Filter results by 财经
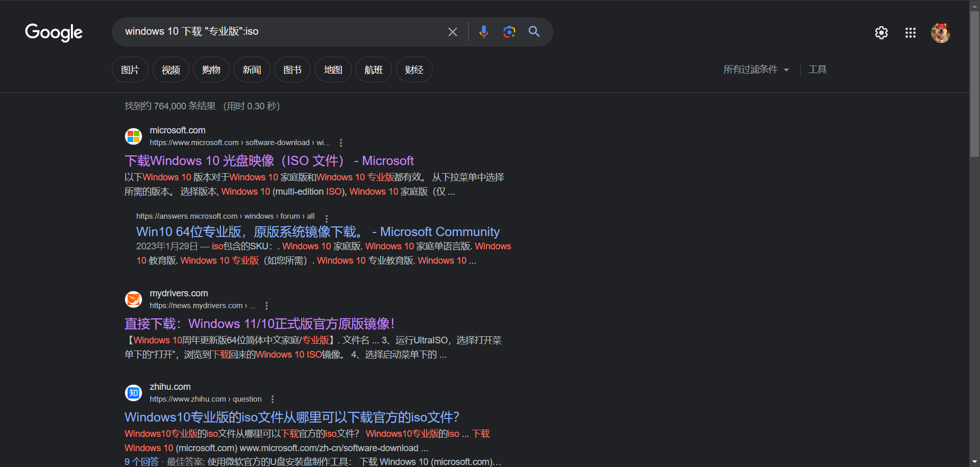The height and width of the screenshot is (467, 980). click(414, 69)
